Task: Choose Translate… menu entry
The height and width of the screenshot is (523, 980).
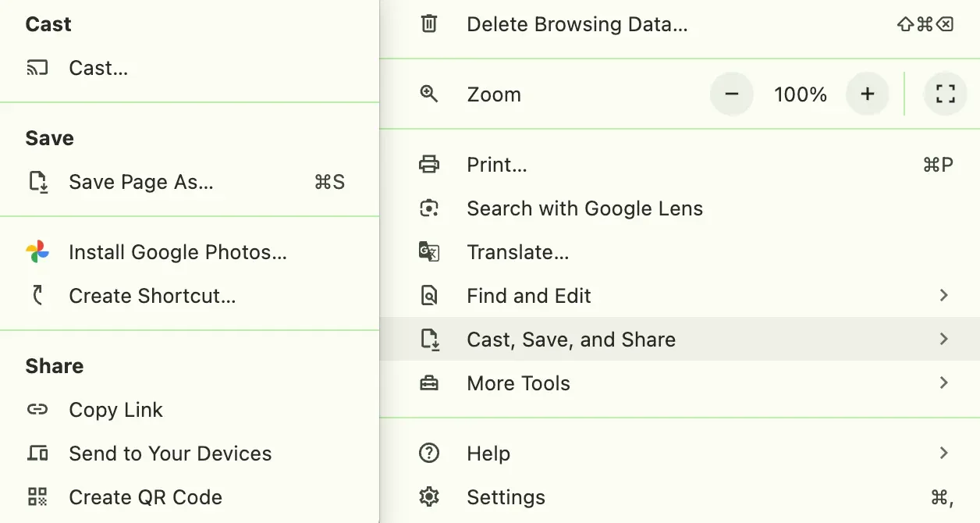Action: point(680,252)
